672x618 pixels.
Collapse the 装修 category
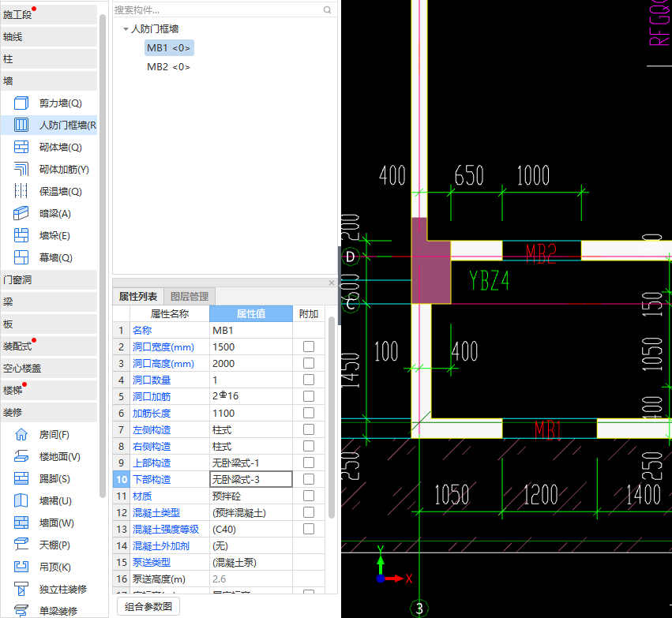pos(49,413)
